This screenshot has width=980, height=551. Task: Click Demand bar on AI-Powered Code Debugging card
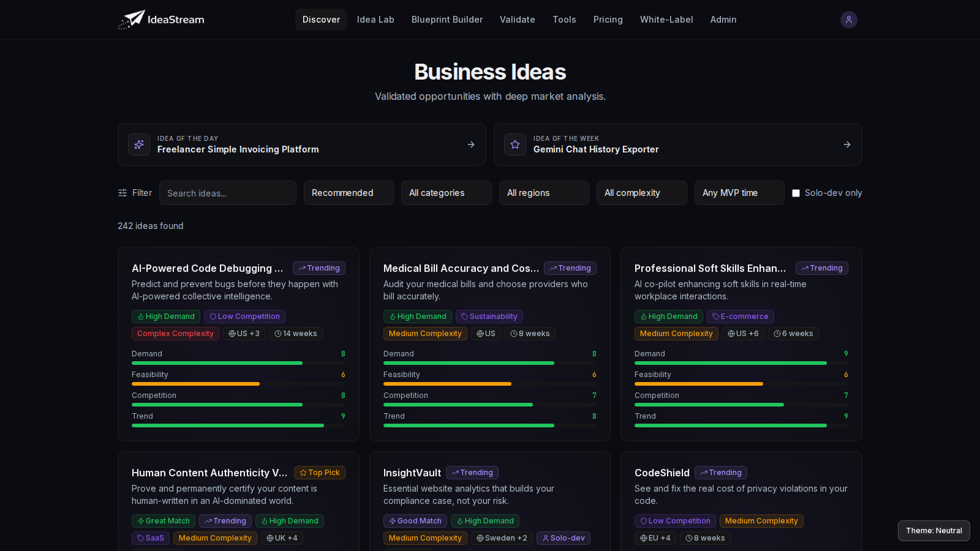[x=238, y=363]
